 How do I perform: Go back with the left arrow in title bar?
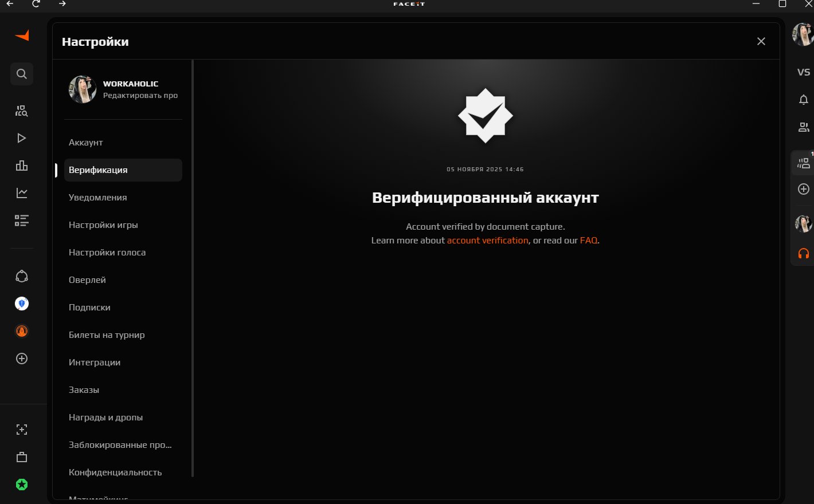tap(10, 3)
